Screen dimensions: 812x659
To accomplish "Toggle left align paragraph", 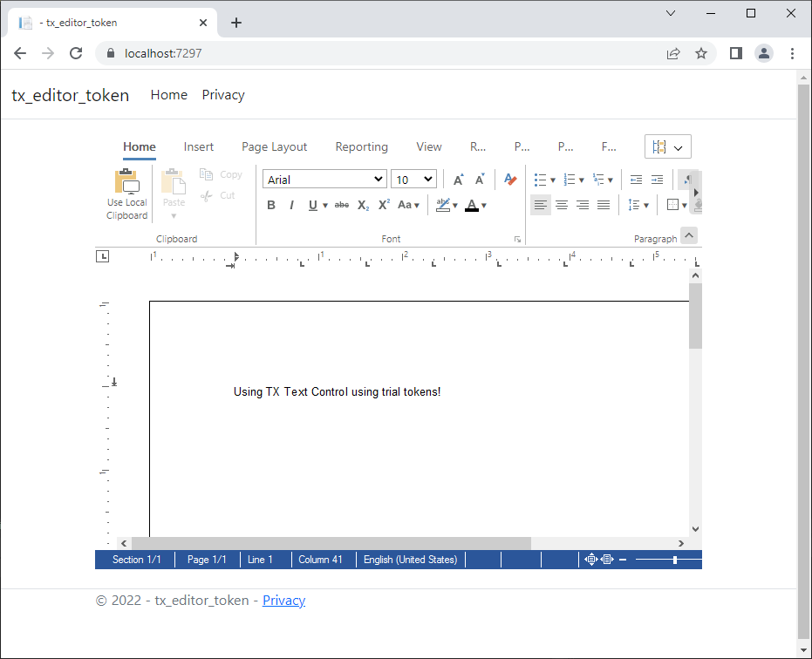I will tap(541, 205).
